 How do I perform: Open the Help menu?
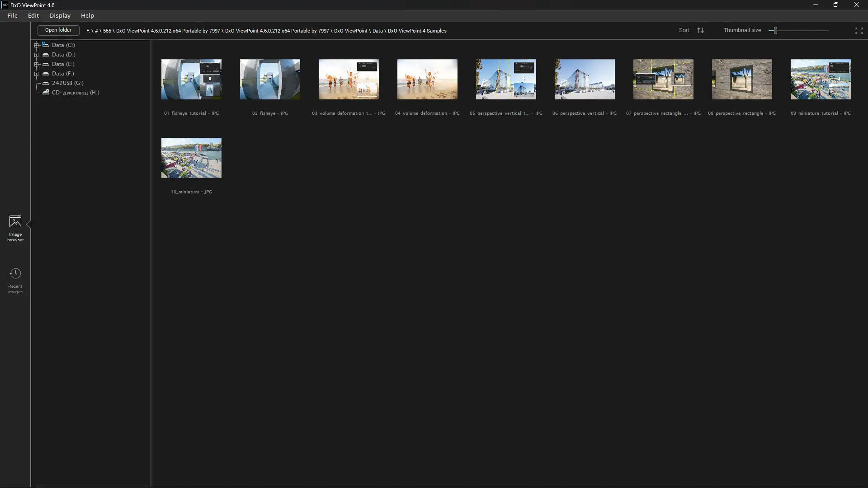(87, 15)
